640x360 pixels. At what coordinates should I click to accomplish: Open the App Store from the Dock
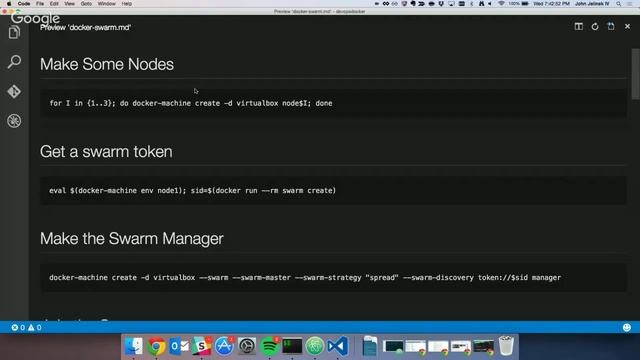[x=224, y=346]
